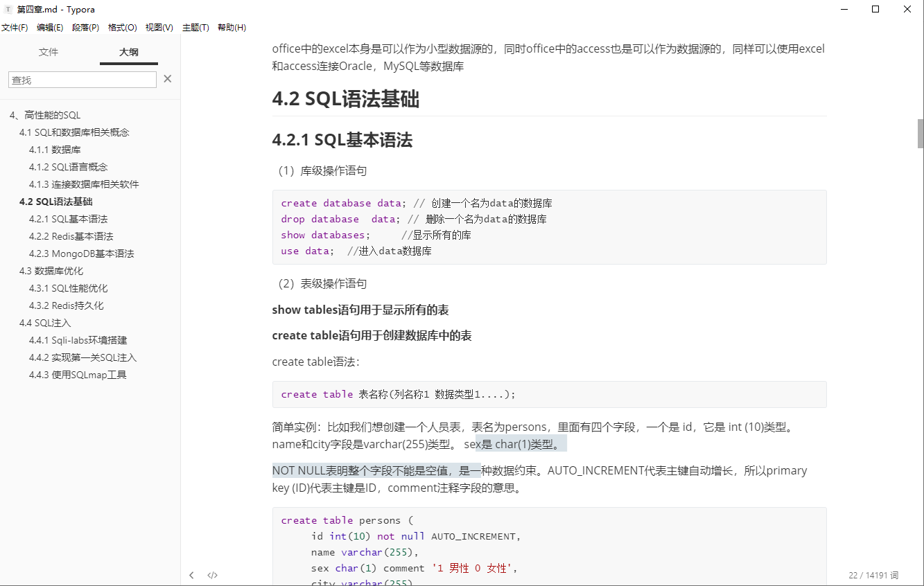Jump to outline item 4.1 SQL和数据库相关概念
Image resolution: width=924 pixels, height=586 pixels.
74,132
